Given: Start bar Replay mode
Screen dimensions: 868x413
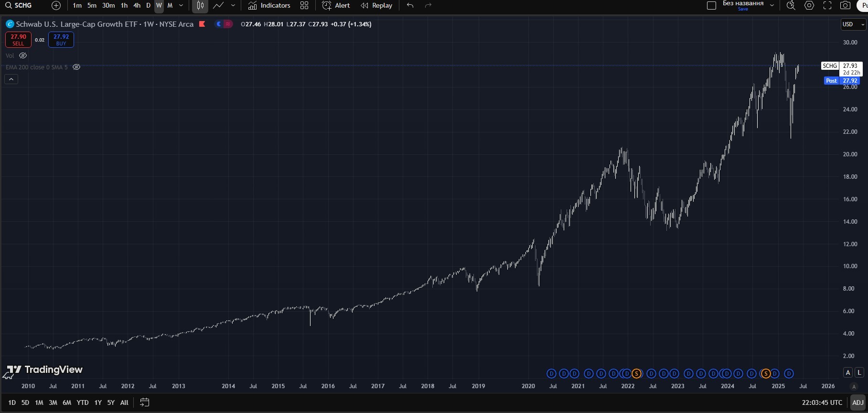Looking at the screenshot, I should click(x=376, y=5).
